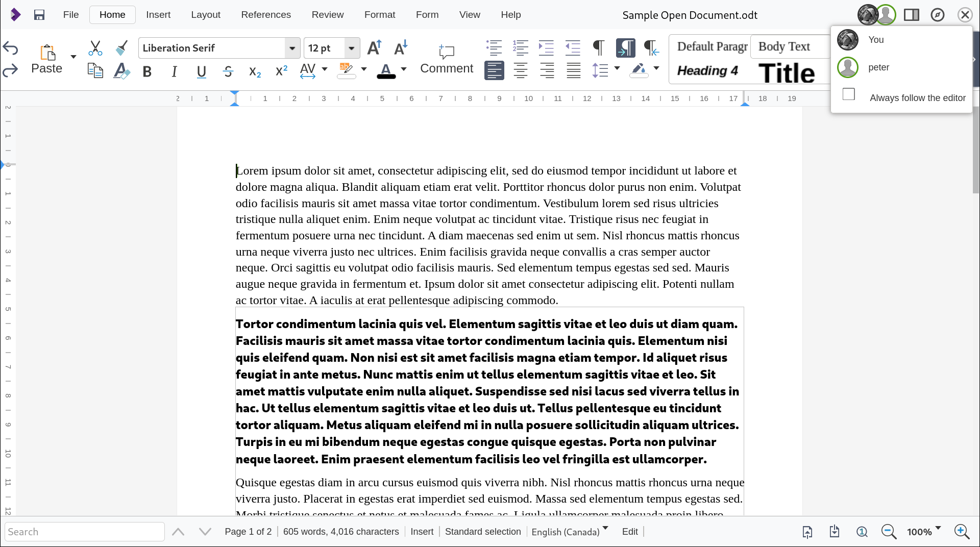Enable Always follow the editor

(x=848, y=94)
